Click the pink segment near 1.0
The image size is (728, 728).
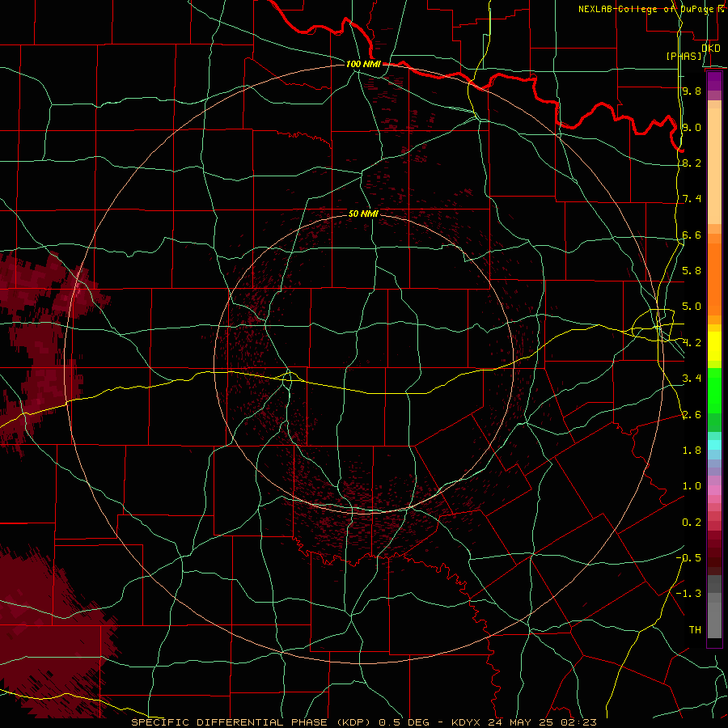(x=714, y=490)
